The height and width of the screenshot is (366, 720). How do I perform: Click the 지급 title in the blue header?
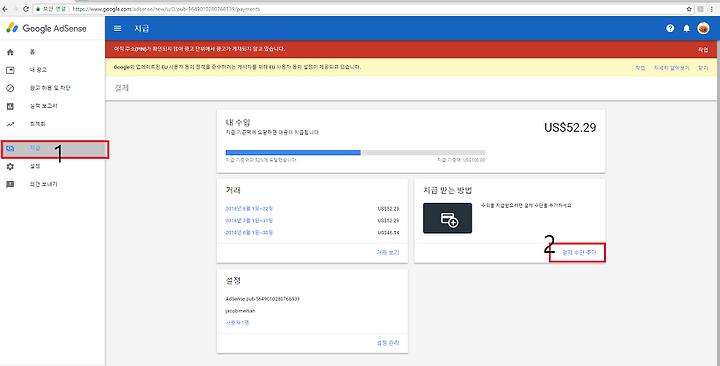point(141,28)
